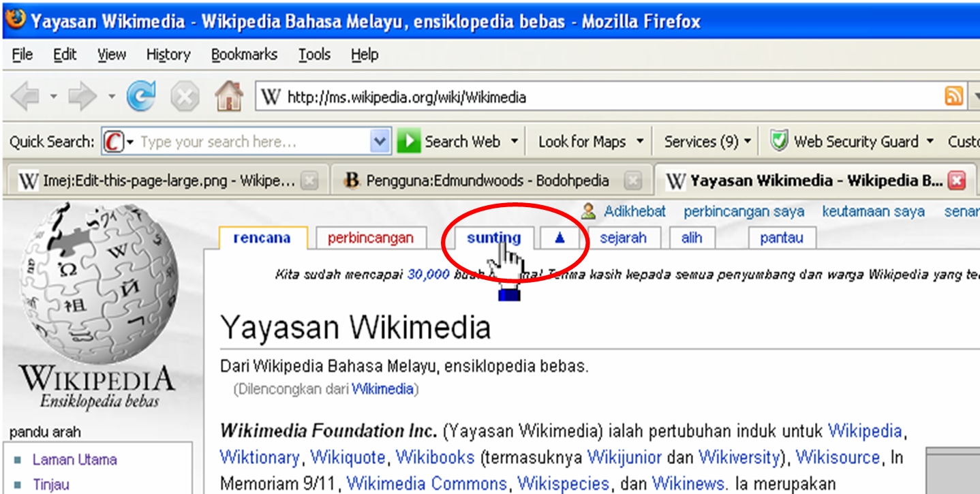
Task: Click the user icon beside Adikhebat
Action: tap(588, 212)
